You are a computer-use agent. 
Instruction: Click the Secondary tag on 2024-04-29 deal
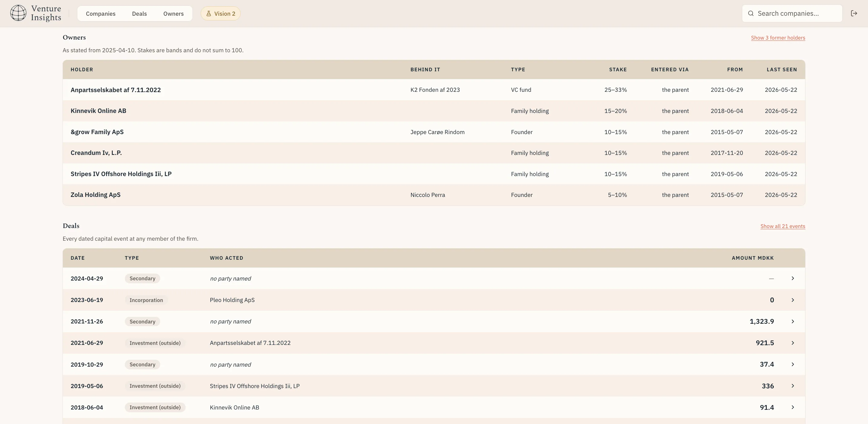click(x=142, y=278)
